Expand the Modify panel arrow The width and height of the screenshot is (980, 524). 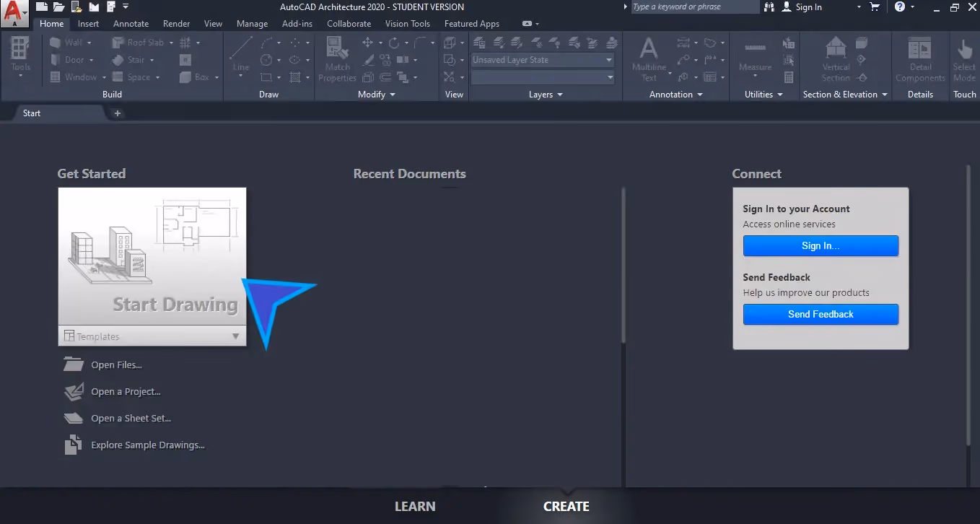point(393,95)
